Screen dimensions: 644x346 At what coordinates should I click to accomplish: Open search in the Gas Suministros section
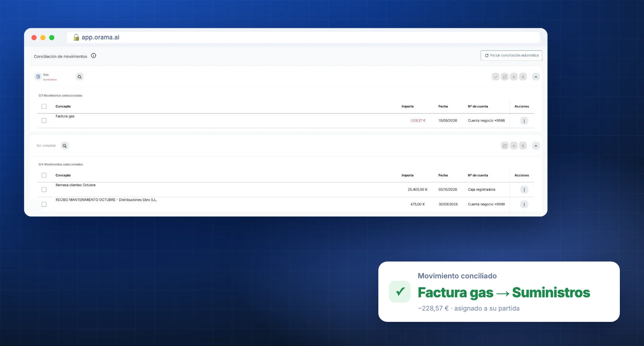click(x=80, y=77)
